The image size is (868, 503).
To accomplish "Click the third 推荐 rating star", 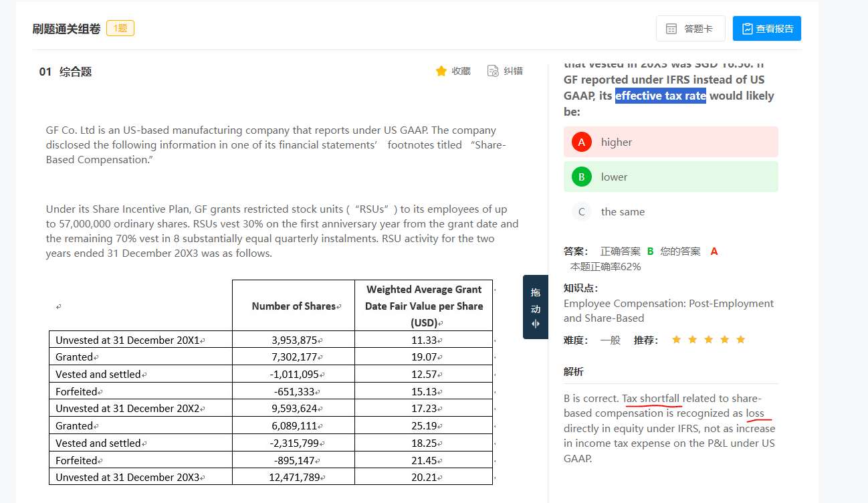I will pos(708,340).
